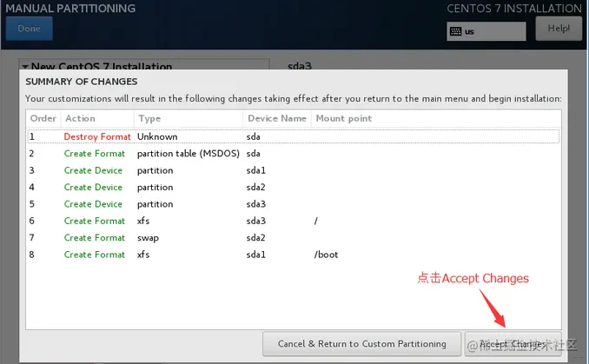
Task: Sort by Action column header
Action: point(97,118)
